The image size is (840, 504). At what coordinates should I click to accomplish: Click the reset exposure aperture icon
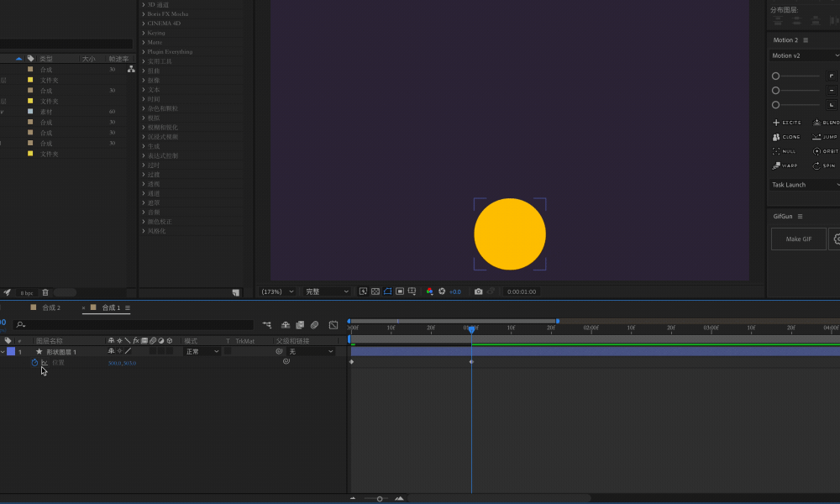[x=442, y=291]
